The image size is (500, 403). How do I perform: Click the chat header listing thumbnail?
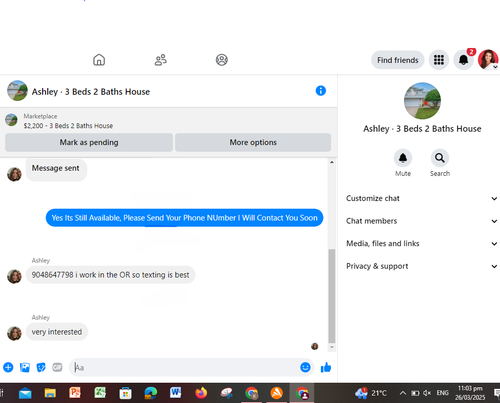(x=17, y=90)
